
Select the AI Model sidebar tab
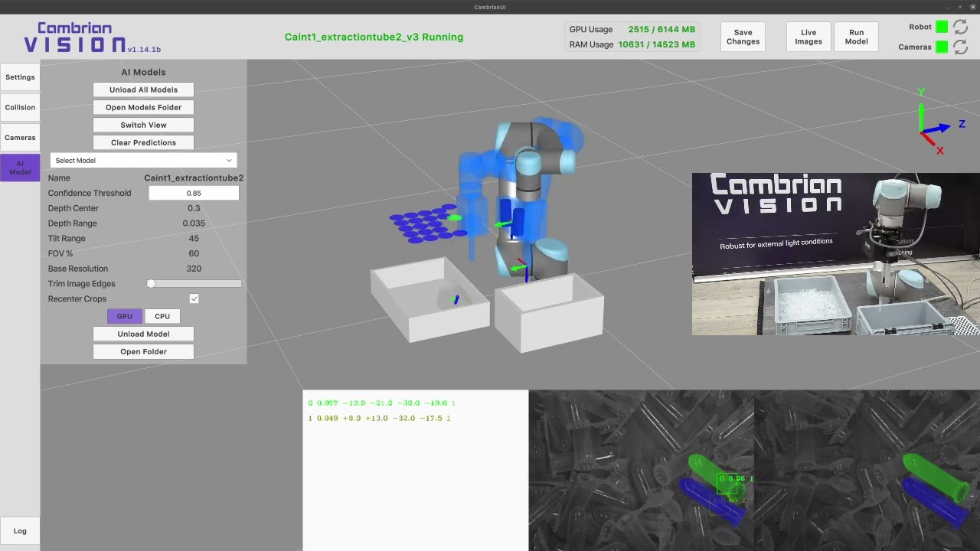pyautogui.click(x=20, y=168)
